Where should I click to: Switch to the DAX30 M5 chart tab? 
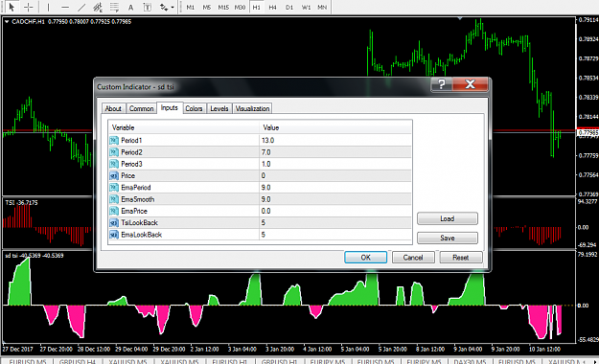(470, 361)
